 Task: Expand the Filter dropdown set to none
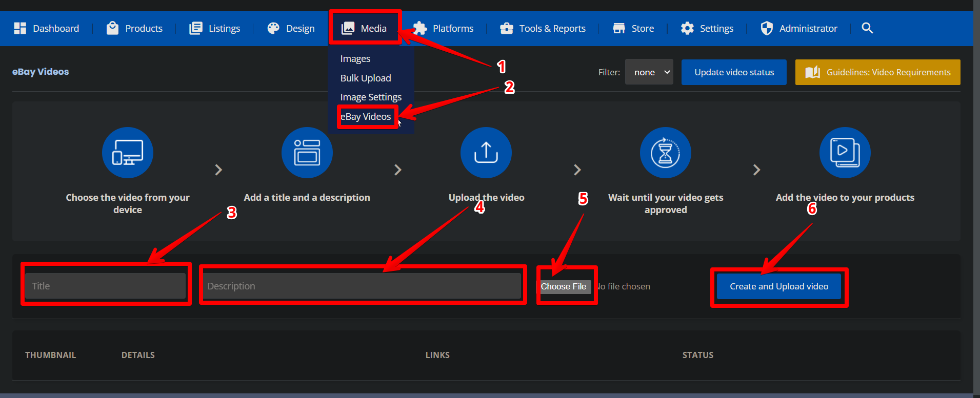pos(649,72)
